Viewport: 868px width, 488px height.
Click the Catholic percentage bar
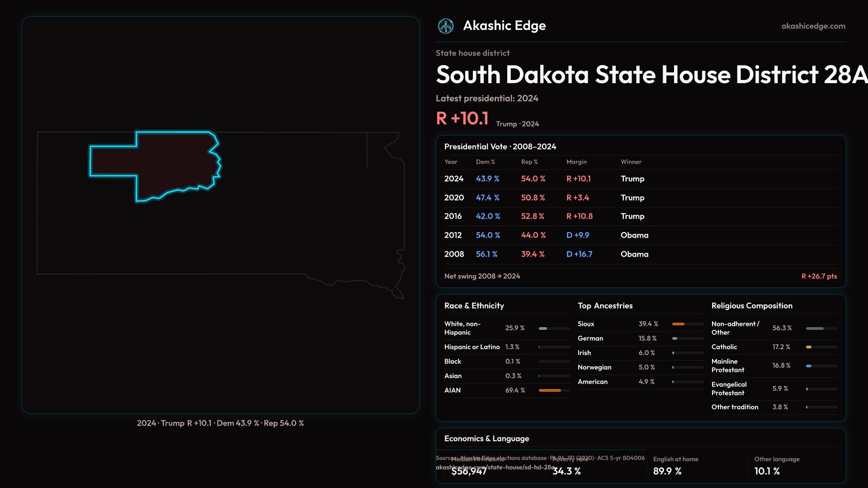click(x=821, y=347)
